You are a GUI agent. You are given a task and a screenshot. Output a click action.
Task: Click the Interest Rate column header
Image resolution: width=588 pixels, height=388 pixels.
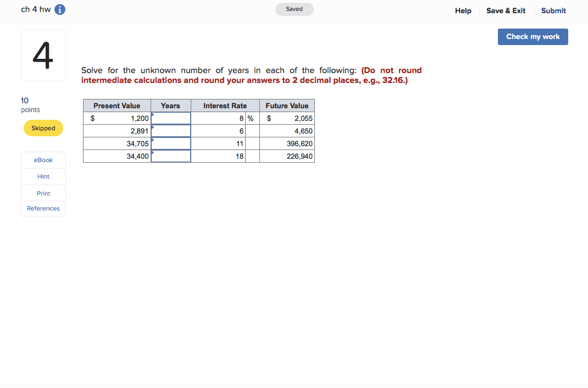click(225, 106)
